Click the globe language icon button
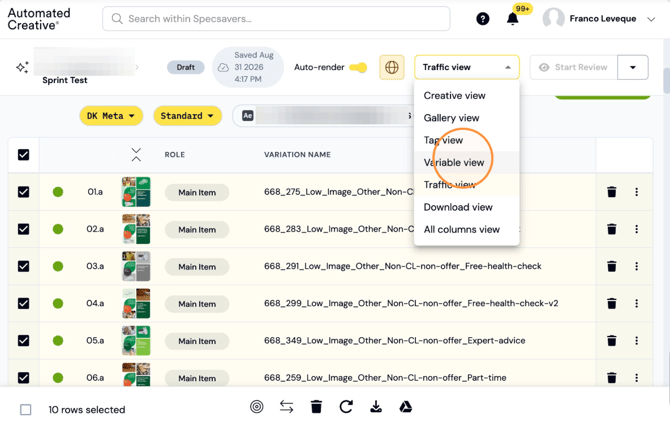 tap(391, 67)
